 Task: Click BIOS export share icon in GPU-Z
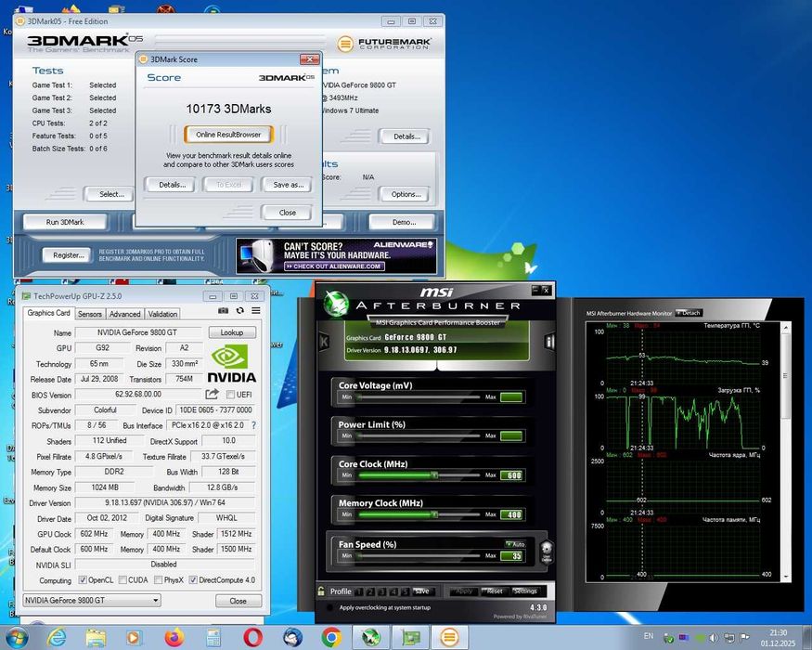point(212,395)
